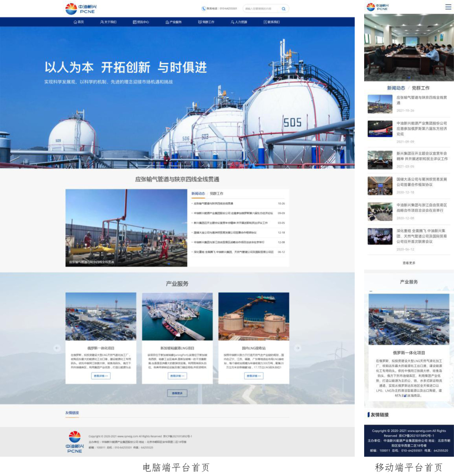Image resolution: width=454 pixels, height=476 pixels.
Task: Select 新闻动态 tab in the mobile view
Action: click(396, 88)
